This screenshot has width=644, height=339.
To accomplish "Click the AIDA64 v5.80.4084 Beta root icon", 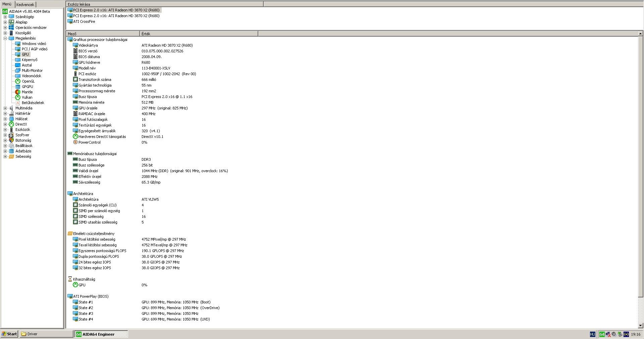I will tap(5, 11).
